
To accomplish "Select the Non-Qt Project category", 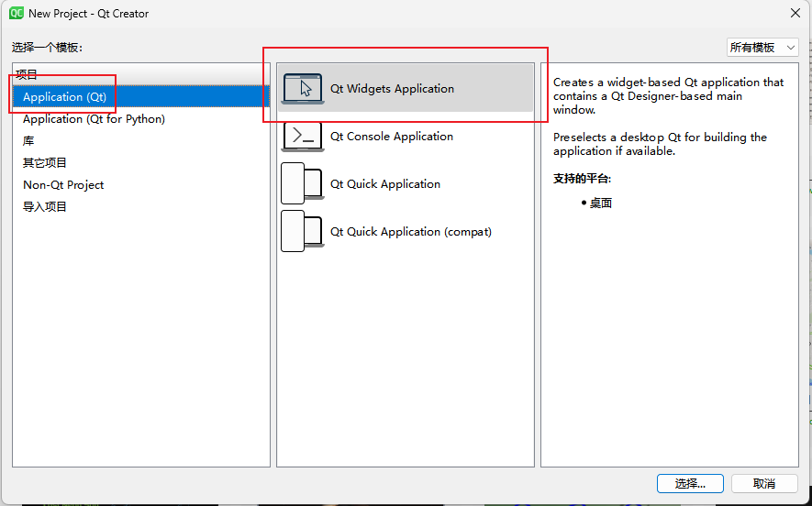I will click(x=141, y=184).
